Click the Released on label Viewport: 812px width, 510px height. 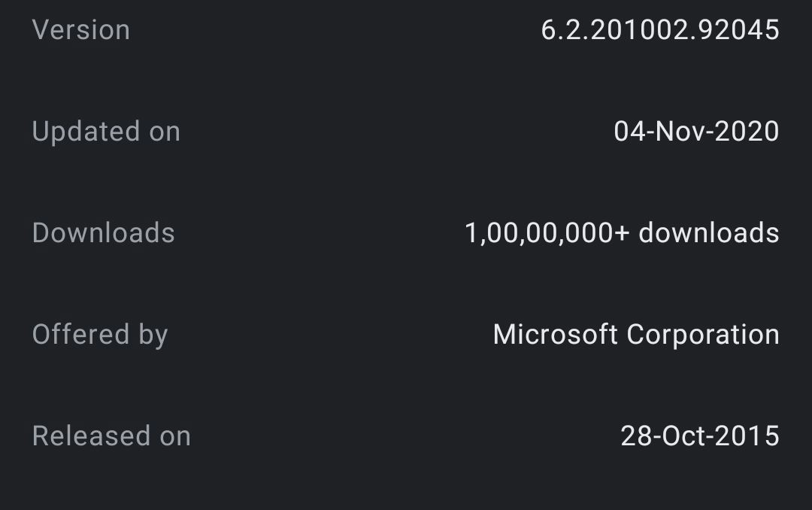click(x=111, y=436)
